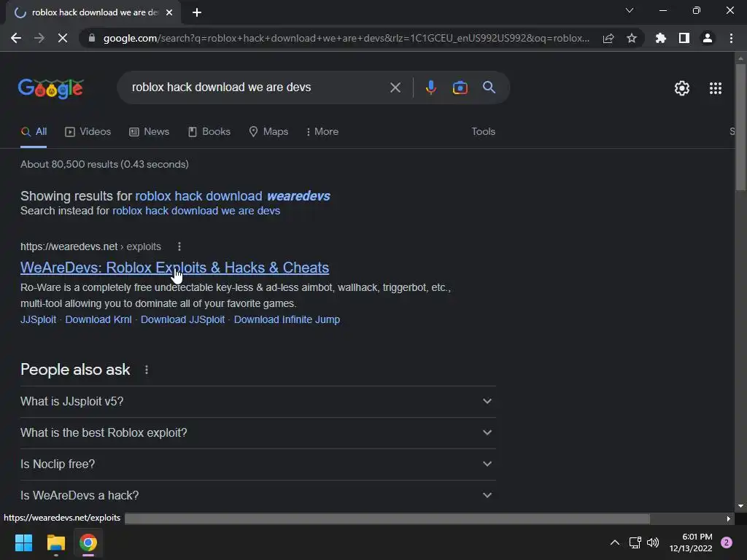Click the padlock site info icon

pos(92,38)
